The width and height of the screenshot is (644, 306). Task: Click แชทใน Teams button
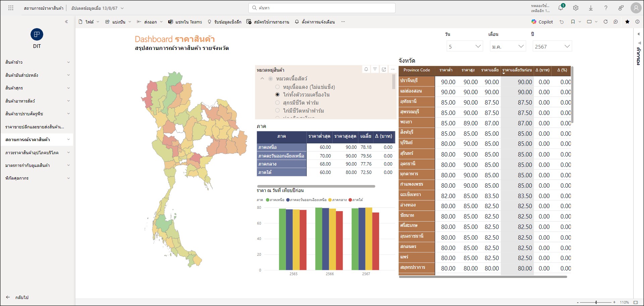[185, 22]
